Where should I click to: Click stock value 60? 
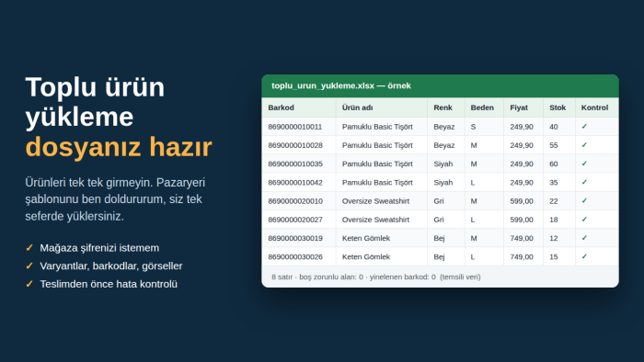click(554, 164)
